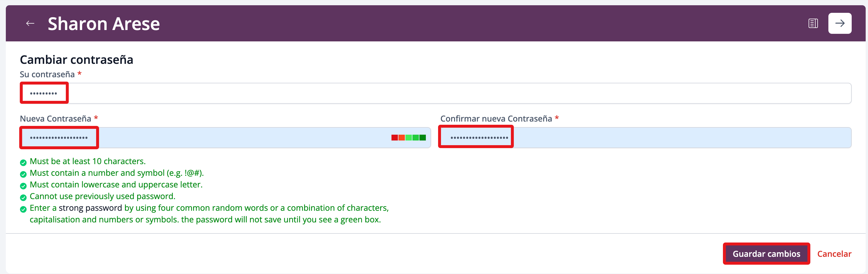Click the red segment of strength meter
This screenshot has height=274, width=868.
pyautogui.click(x=394, y=138)
